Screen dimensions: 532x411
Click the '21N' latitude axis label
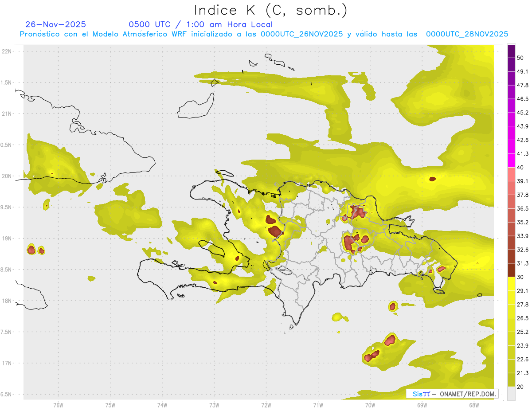point(8,114)
